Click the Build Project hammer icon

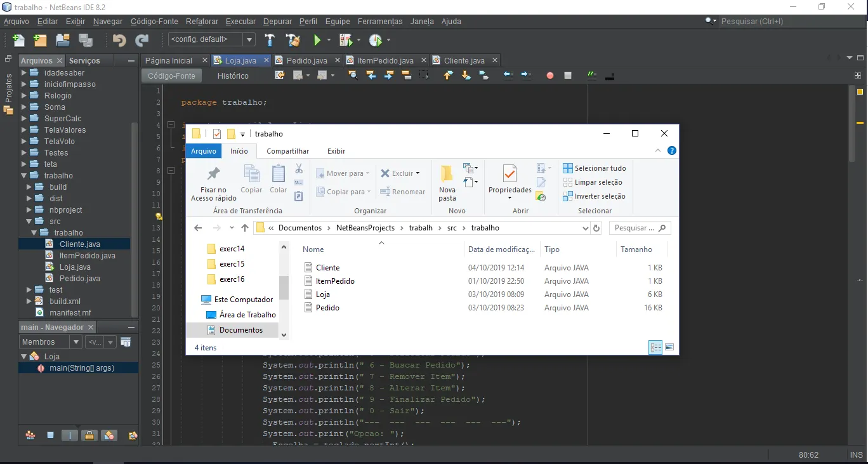pyautogui.click(x=270, y=41)
